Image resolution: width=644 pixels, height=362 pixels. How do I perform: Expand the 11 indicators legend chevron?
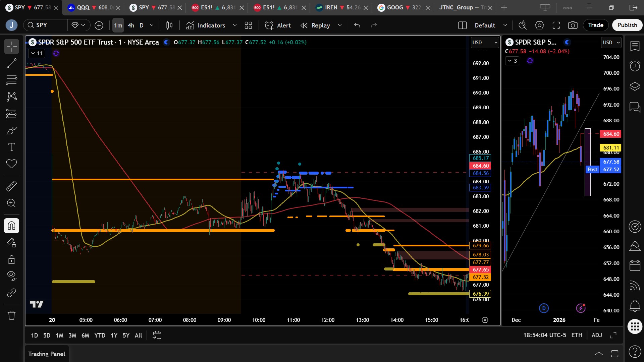click(33, 53)
